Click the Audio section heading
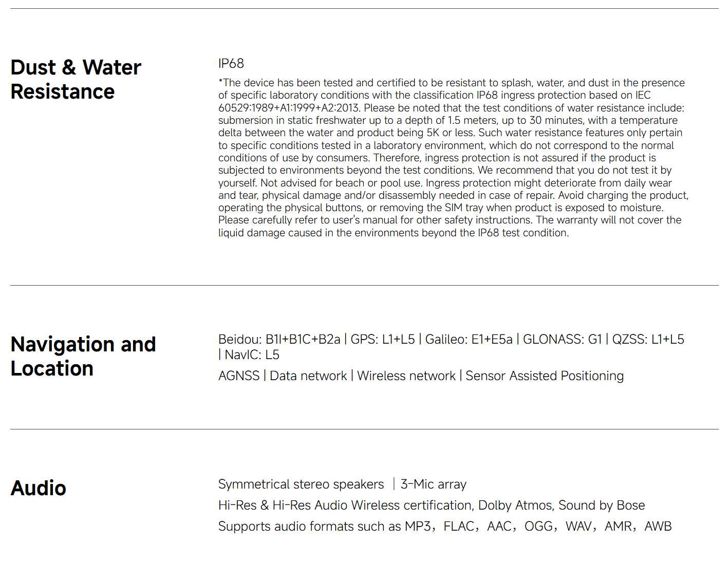The height and width of the screenshot is (562, 728). 39,488
